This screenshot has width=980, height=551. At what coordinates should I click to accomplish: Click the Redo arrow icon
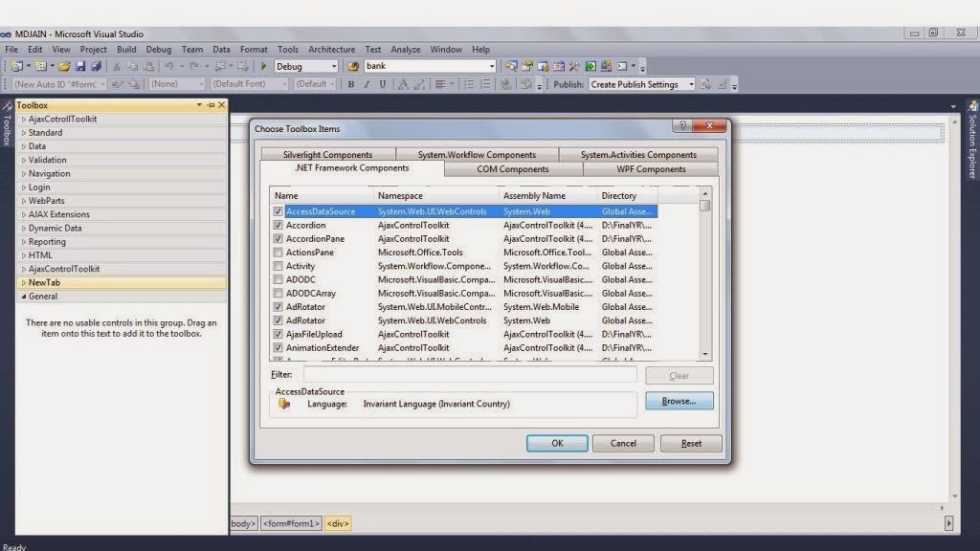pos(194,66)
